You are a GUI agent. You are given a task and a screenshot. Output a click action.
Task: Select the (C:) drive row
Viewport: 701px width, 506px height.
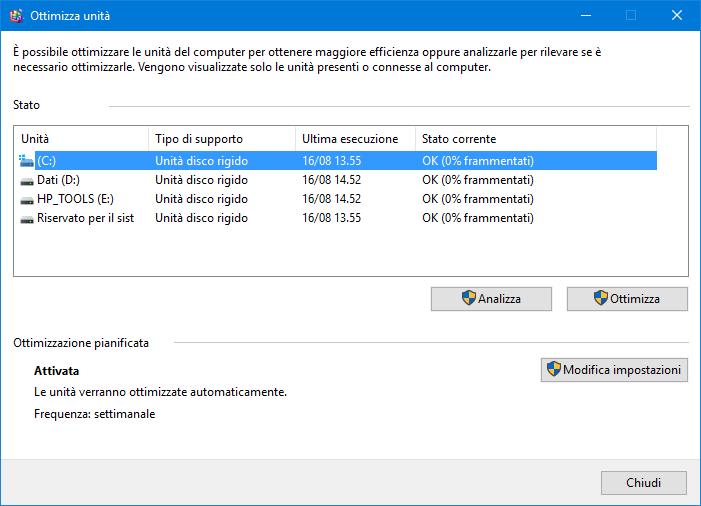click(338, 161)
